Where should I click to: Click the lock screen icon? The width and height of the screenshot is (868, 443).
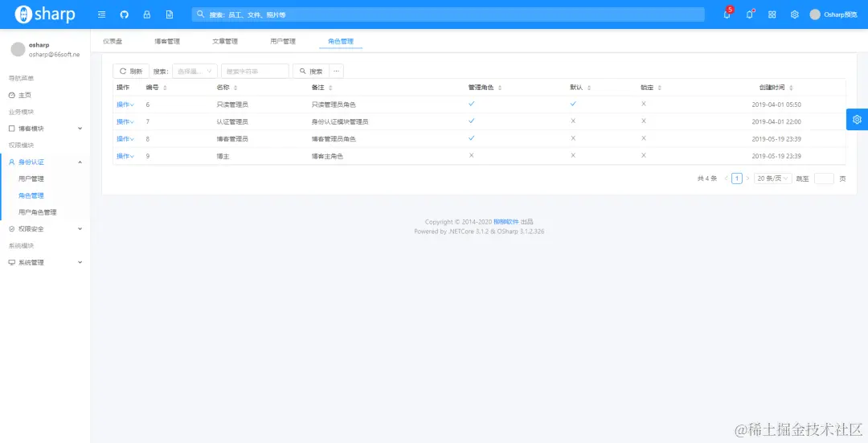pyautogui.click(x=147, y=14)
